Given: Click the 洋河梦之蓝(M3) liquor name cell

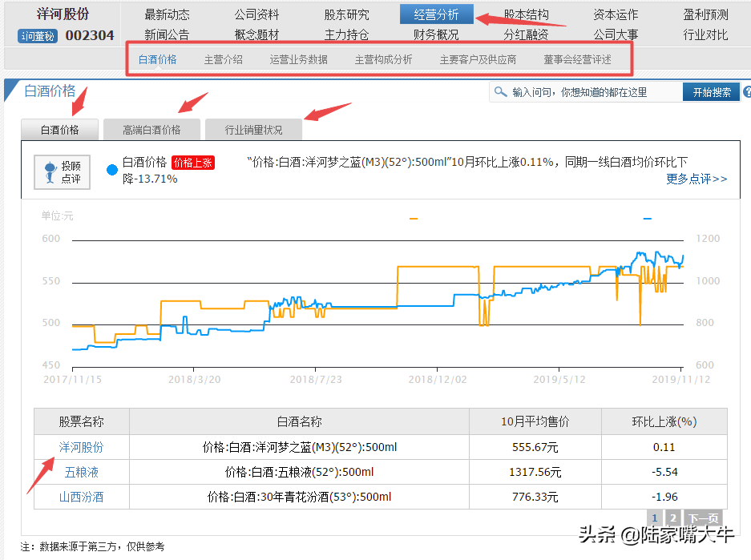Looking at the screenshot, I should pos(299,447).
